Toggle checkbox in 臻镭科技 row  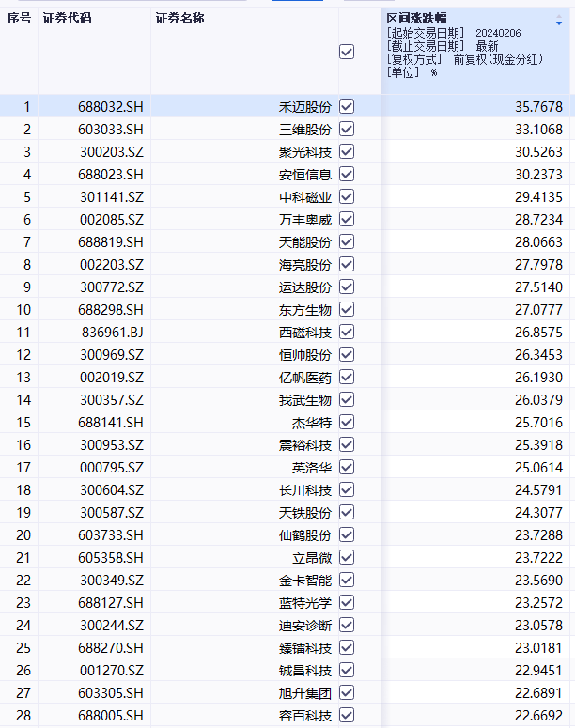click(347, 647)
